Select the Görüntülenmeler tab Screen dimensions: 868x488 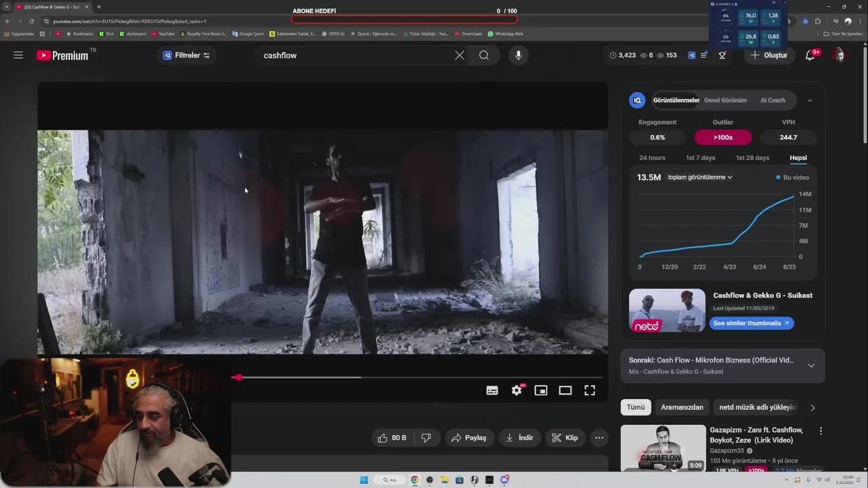(x=676, y=100)
